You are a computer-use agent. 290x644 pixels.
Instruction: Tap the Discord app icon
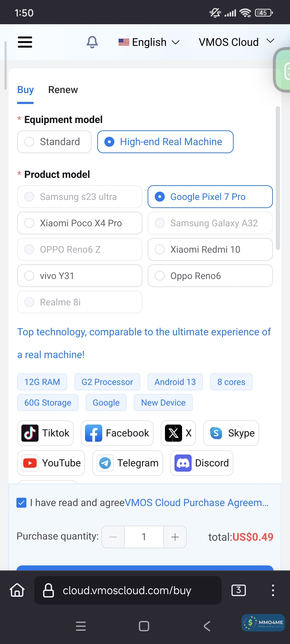tap(183, 463)
